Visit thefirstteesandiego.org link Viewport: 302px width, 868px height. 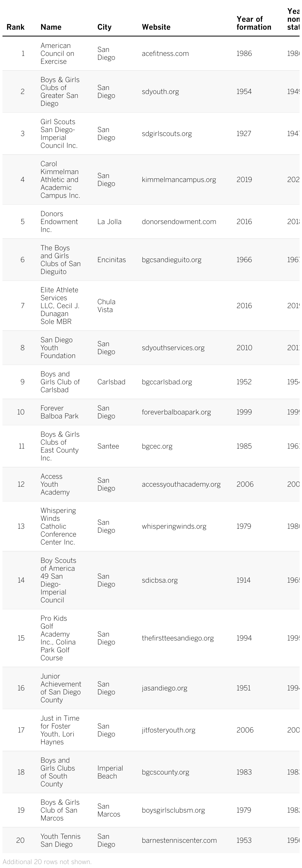[x=178, y=638]
